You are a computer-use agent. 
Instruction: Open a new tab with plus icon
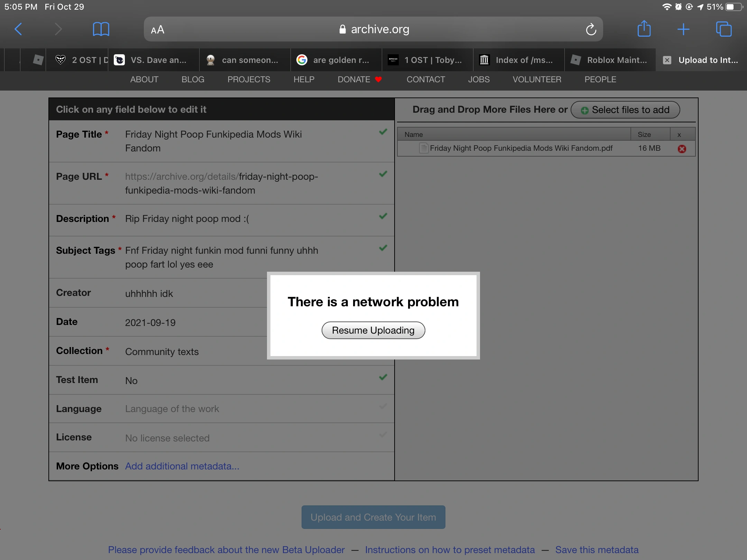tap(683, 29)
